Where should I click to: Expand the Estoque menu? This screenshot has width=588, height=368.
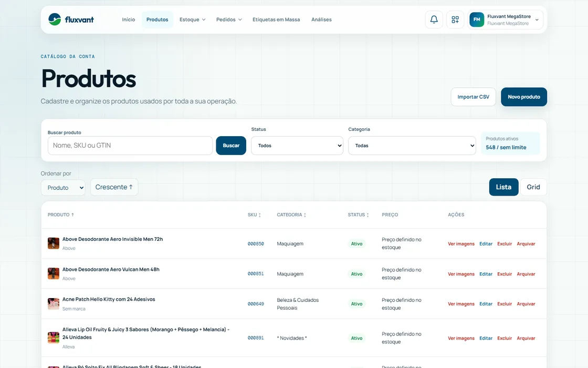pyautogui.click(x=192, y=19)
